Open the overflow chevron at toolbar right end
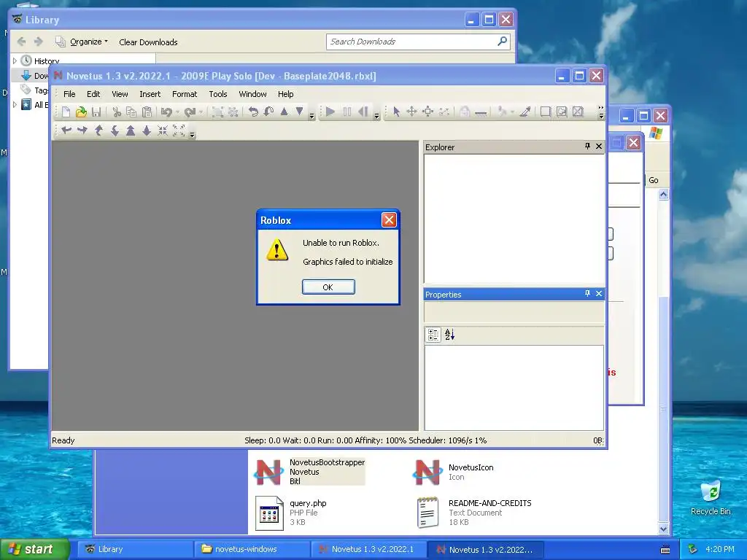The image size is (747, 560). click(x=601, y=112)
